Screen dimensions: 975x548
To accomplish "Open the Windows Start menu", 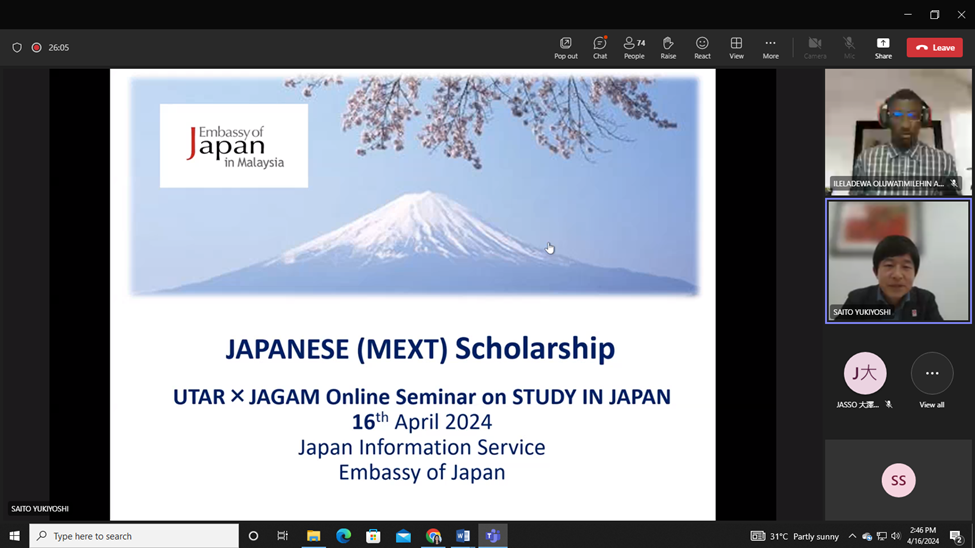I will coord(14,536).
